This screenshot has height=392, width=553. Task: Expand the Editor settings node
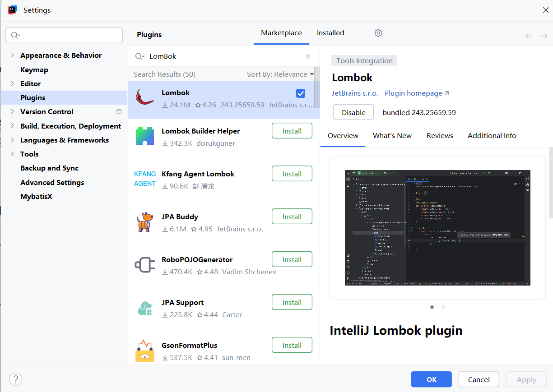(12, 83)
